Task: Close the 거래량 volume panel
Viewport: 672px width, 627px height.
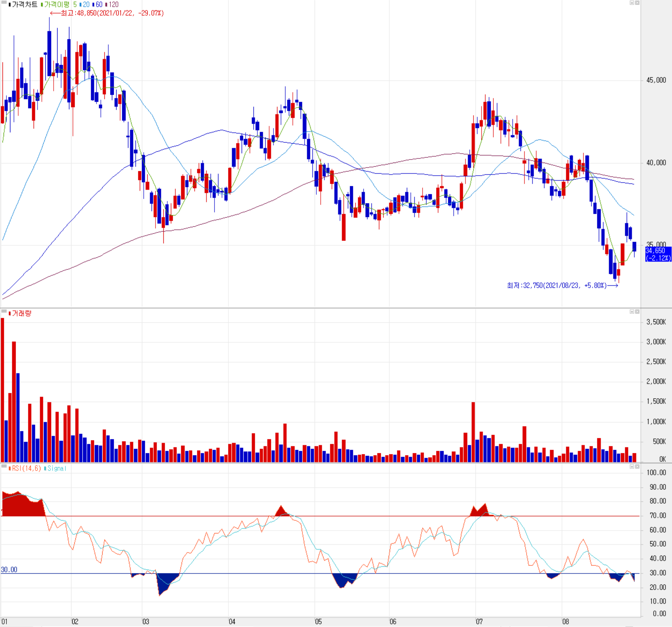Action: 637,312
